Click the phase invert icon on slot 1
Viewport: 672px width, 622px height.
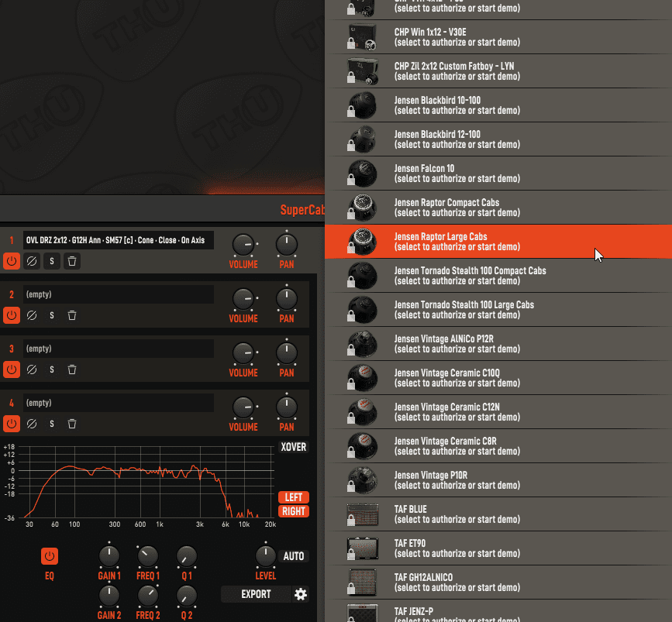click(32, 262)
